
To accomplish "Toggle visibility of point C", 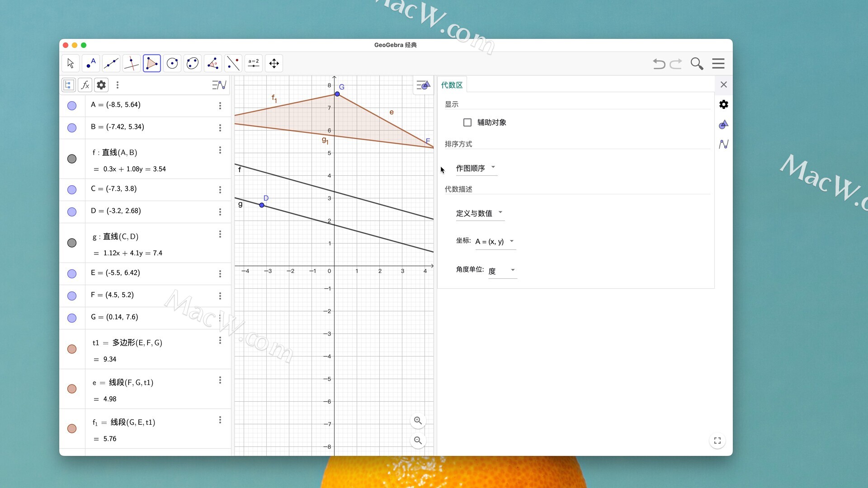I will click(x=72, y=190).
